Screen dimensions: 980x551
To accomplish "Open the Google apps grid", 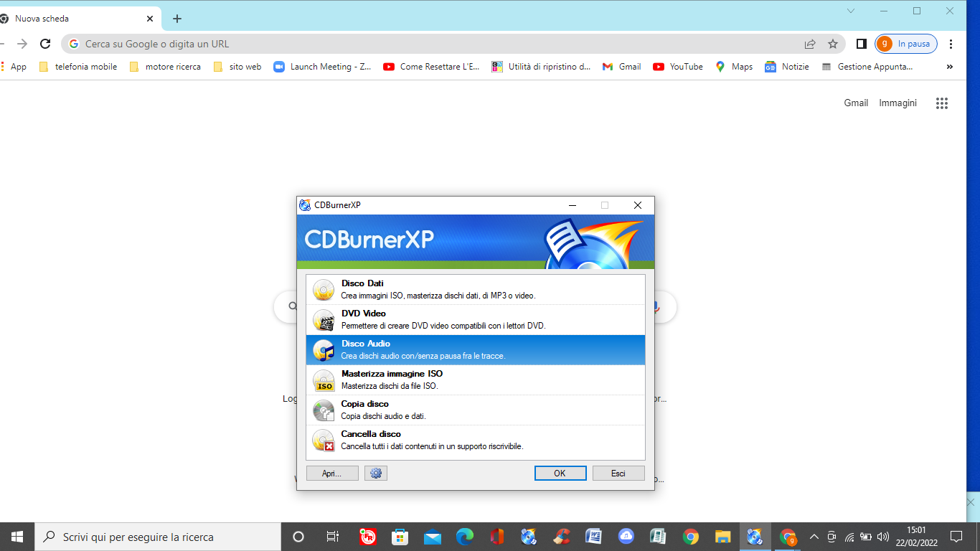I will coord(942,103).
